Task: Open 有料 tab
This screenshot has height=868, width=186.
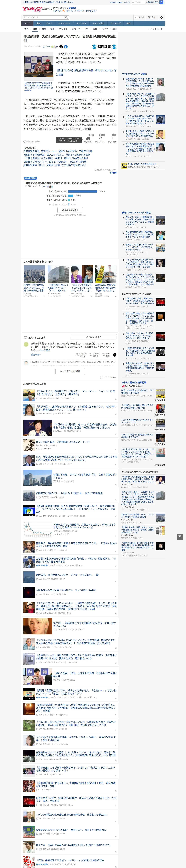Action: pos(128,24)
